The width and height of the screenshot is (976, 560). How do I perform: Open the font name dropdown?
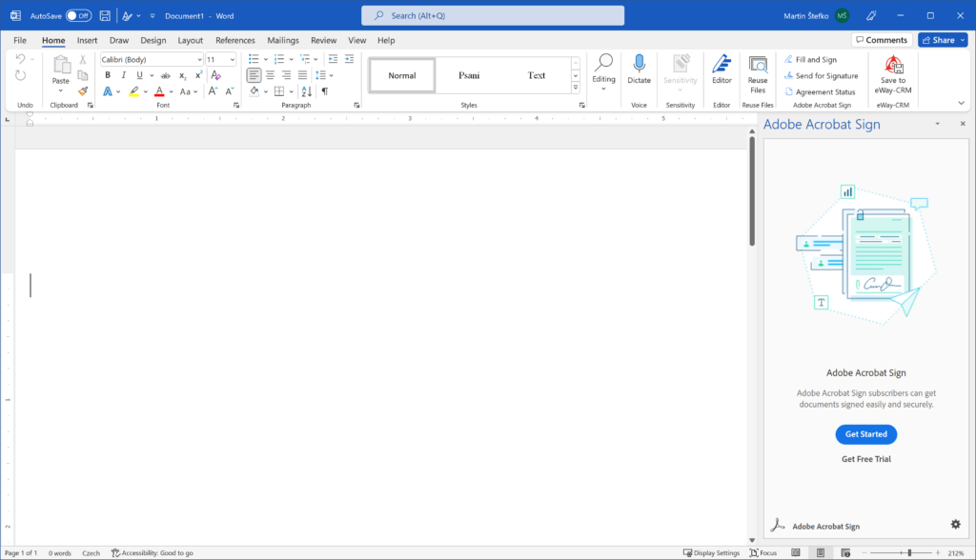coord(199,60)
